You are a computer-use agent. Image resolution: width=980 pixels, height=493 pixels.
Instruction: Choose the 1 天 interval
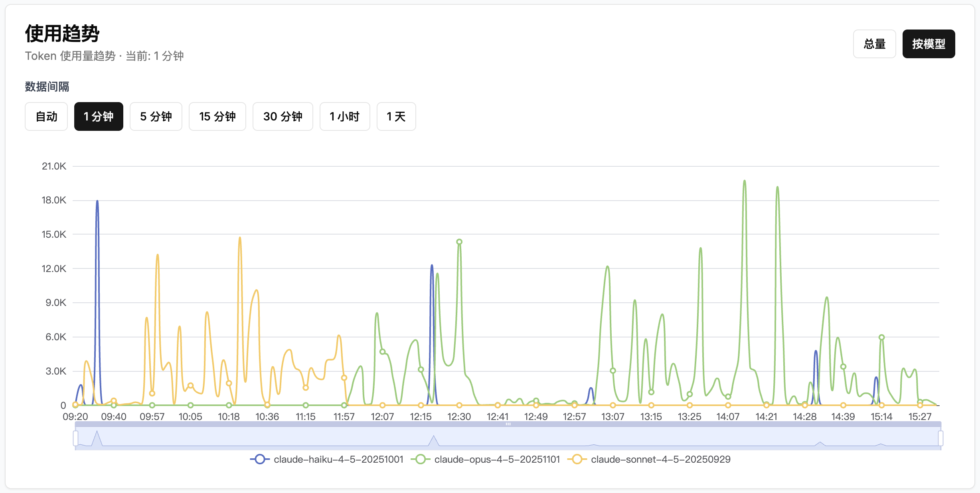click(x=396, y=116)
